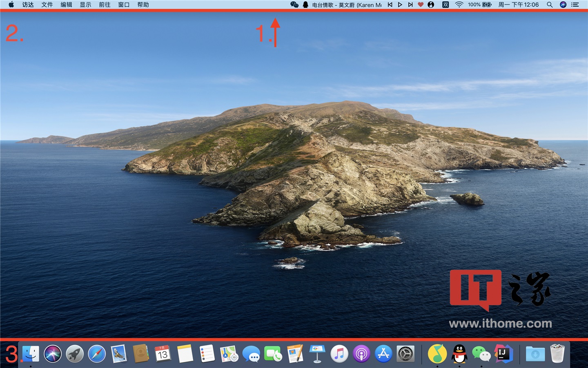Click the date and time display

[518, 5]
